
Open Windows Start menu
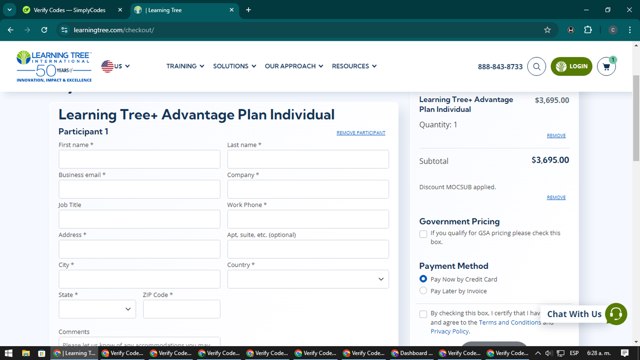[x=9, y=353]
